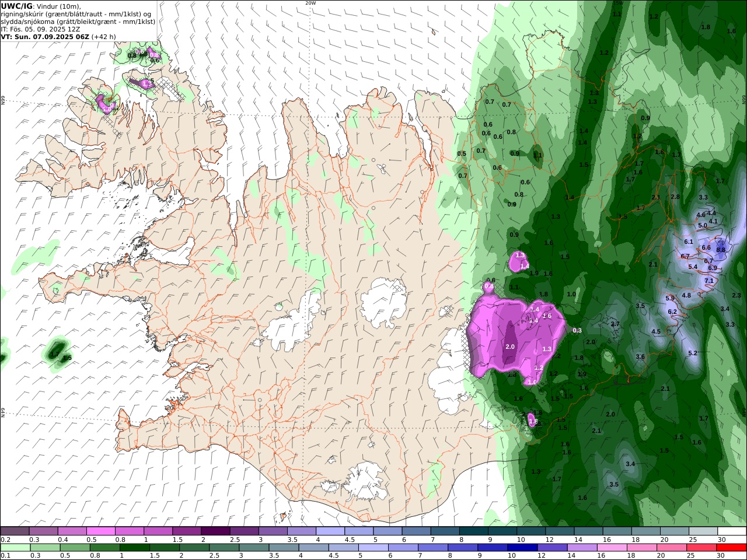Click the UWC/IG title text
Viewport: 747px width, 560px height.
[17, 6]
